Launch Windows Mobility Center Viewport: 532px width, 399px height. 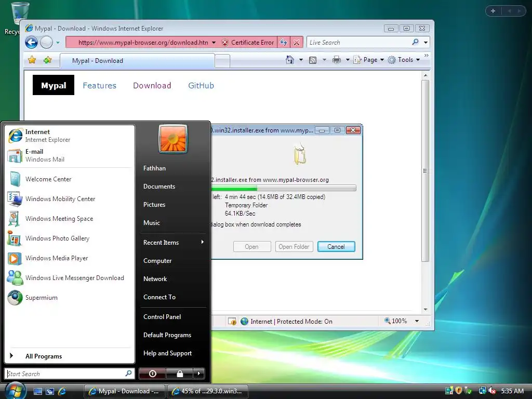click(69, 199)
